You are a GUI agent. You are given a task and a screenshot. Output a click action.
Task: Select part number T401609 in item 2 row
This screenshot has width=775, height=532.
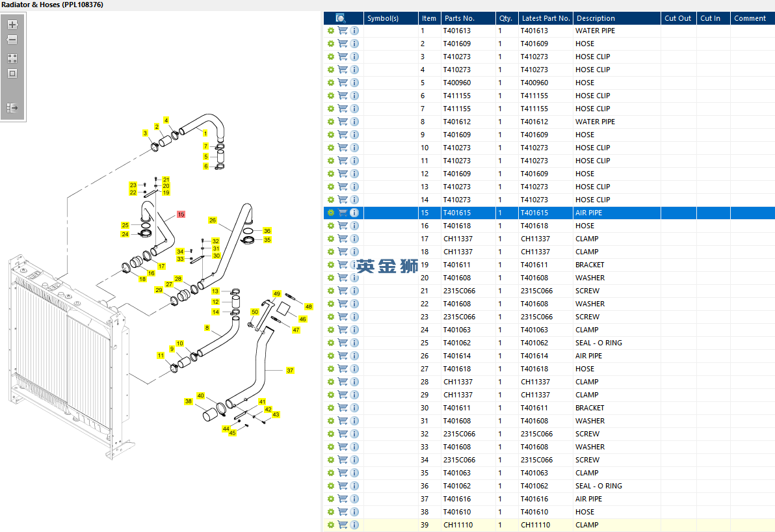(x=457, y=44)
